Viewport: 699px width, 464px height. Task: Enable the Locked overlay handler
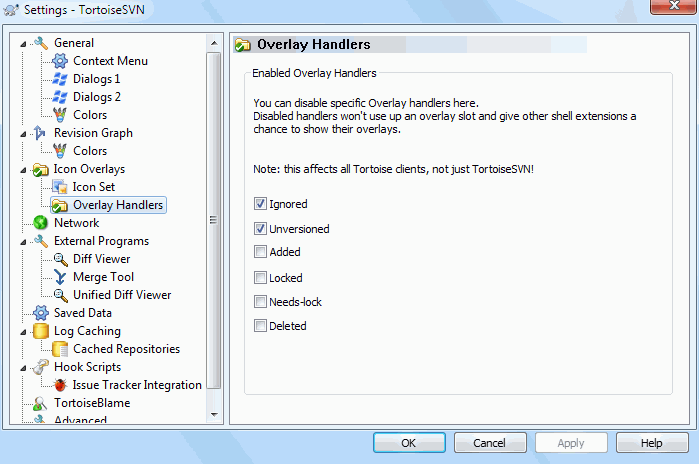[260, 278]
